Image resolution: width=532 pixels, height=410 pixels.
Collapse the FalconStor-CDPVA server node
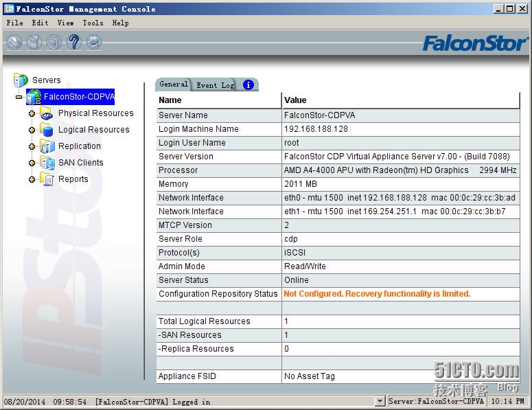click(x=19, y=97)
